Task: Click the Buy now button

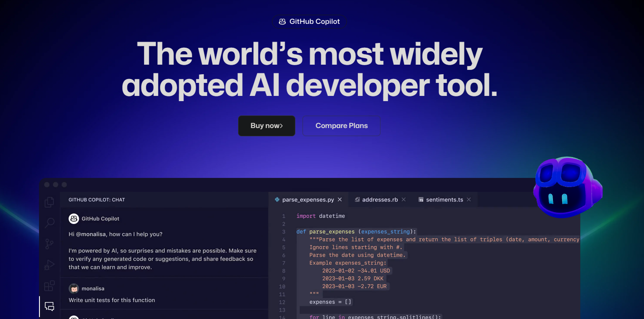Action: pos(267,126)
